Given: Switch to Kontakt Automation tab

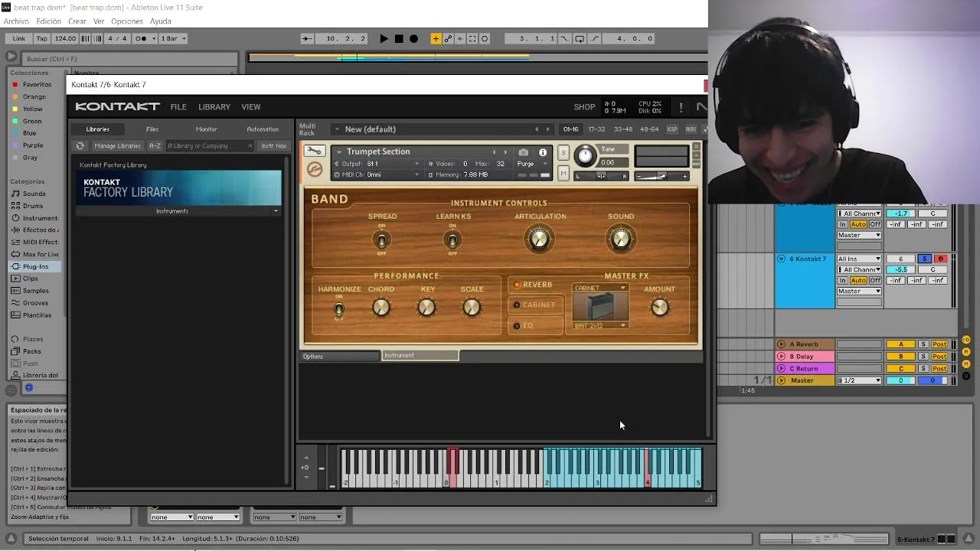Looking at the screenshot, I should click(263, 129).
